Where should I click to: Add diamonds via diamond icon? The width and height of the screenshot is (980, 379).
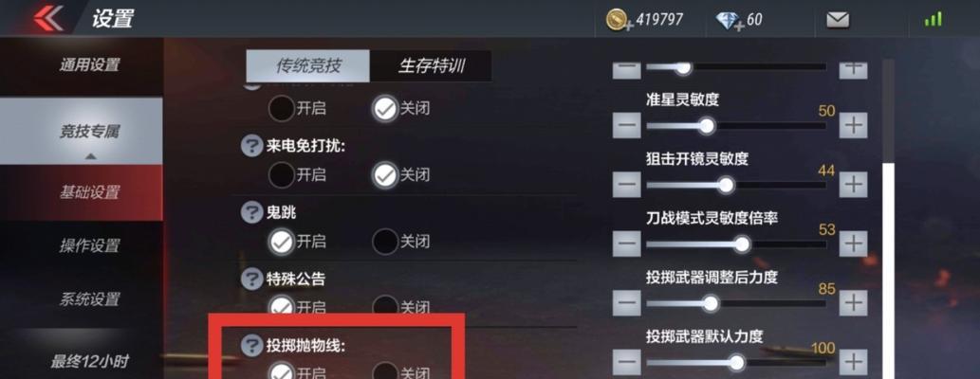click(730, 21)
